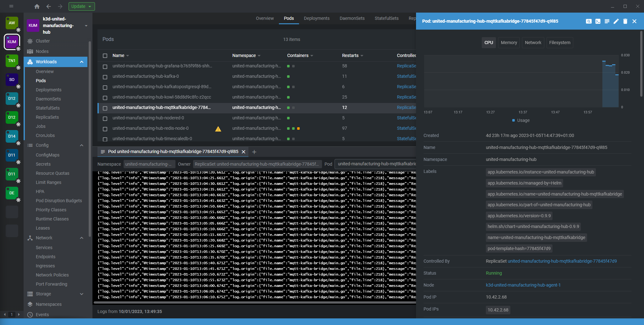This screenshot has height=325, width=644.
Task: Switch to the TN1 cluster icon
Action: tap(12, 61)
